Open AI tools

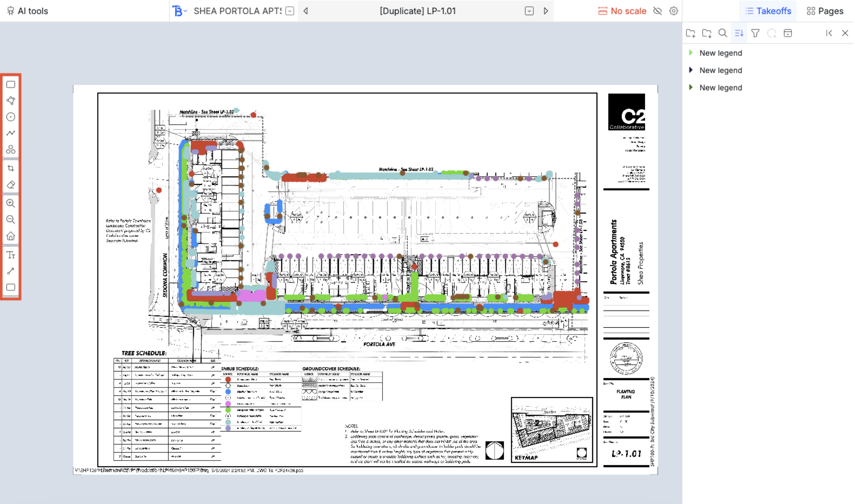click(28, 11)
